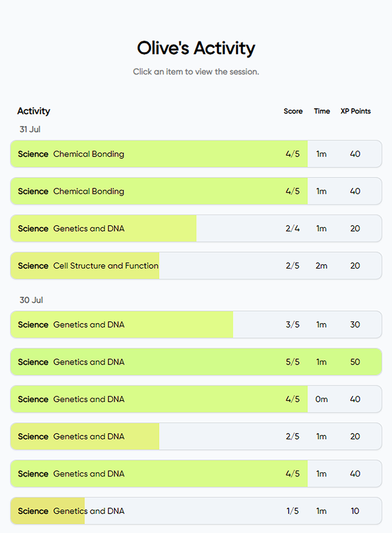Click the Activity column header

(33, 111)
